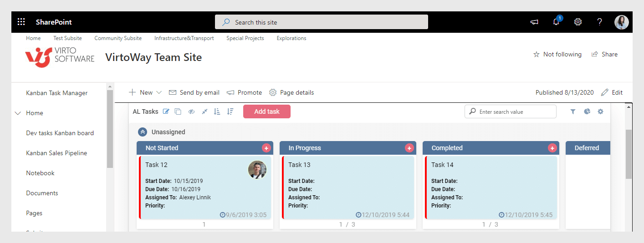Click the Enter search value field
This screenshot has width=644, height=243.
[x=511, y=111]
